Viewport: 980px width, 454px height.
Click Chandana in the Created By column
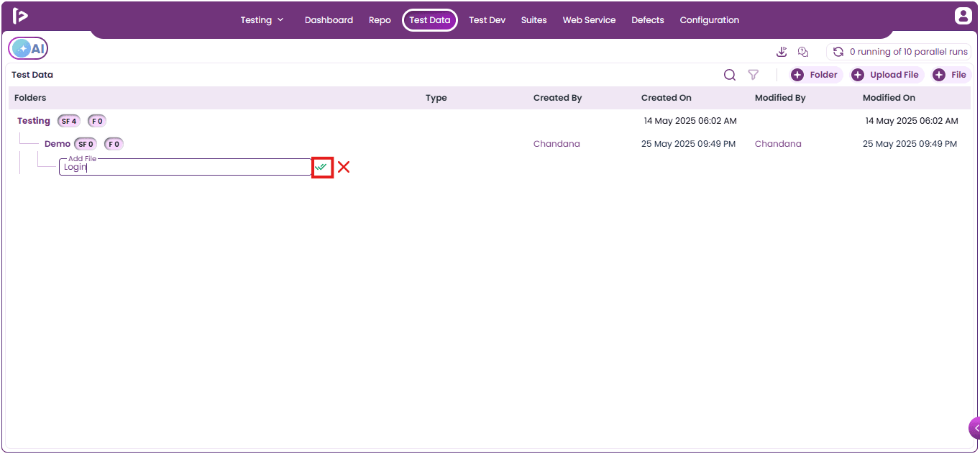point(557,144)
